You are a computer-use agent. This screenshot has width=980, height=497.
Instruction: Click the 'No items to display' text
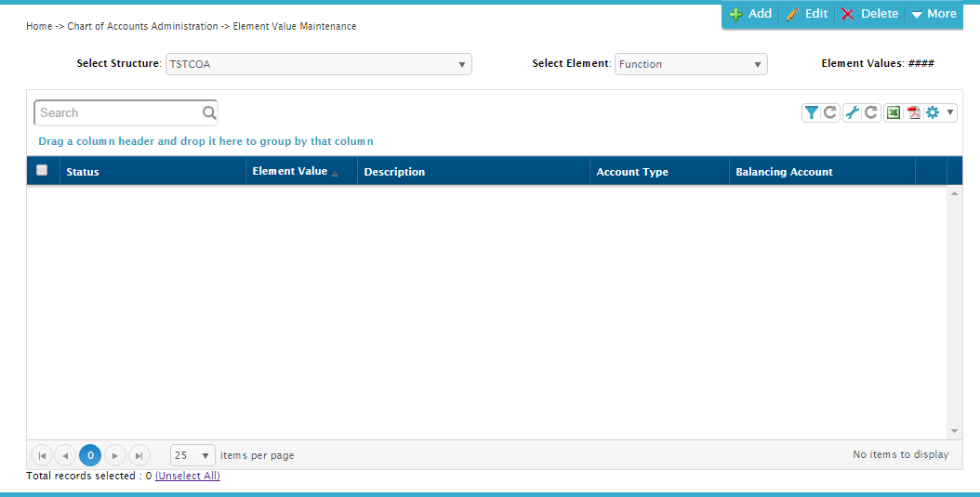click(x=901, y=454)
